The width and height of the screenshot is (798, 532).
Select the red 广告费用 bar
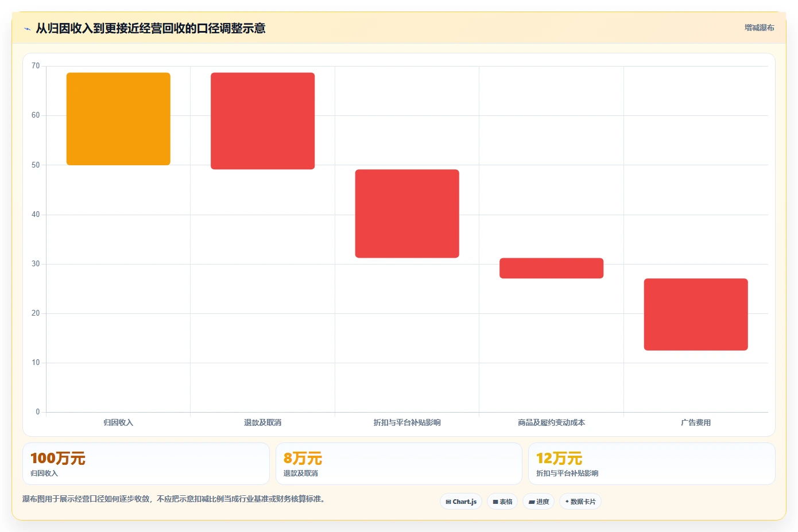(696, 314)
